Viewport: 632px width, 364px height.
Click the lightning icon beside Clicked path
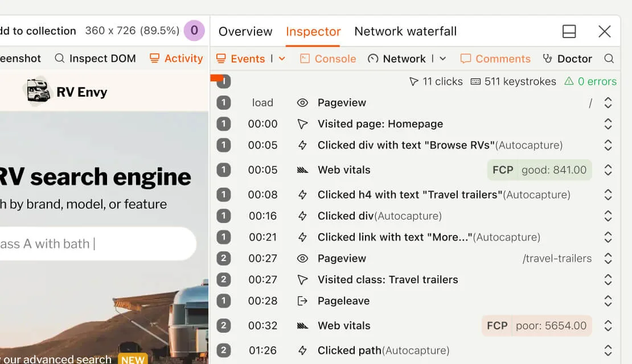pos(302,350)
